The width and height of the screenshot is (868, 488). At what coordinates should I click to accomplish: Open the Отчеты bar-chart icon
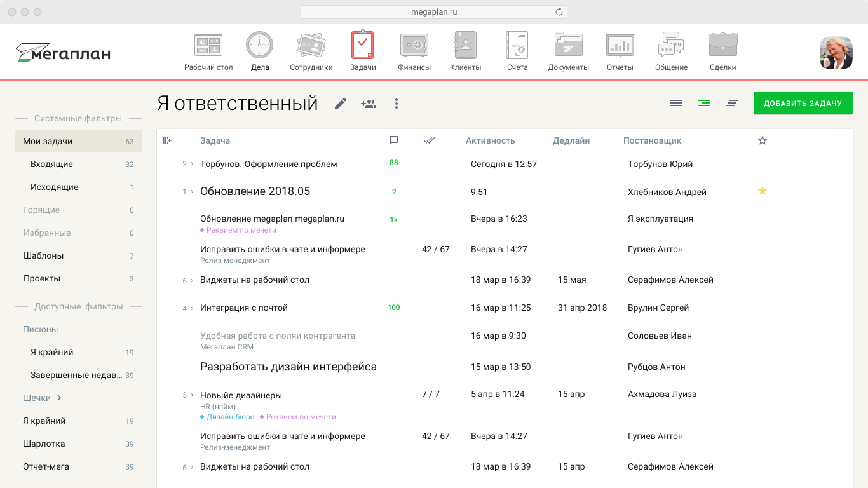click(x=620, y=44)
